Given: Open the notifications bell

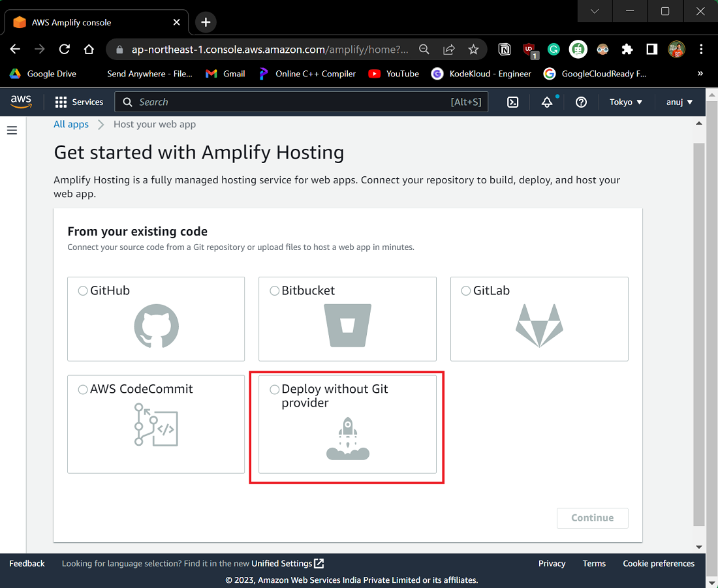Looking at the screenshot, I should 547,102.
